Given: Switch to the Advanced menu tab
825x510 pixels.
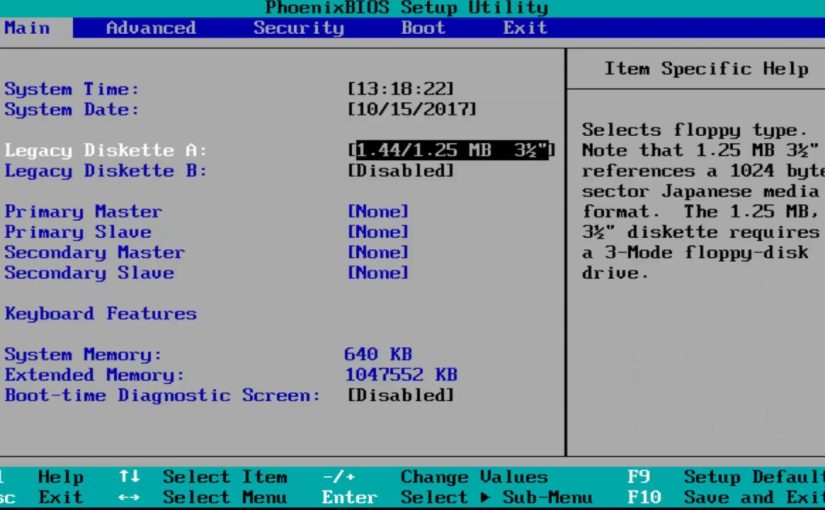Looking at the screenshot, I should click(150, 28).
